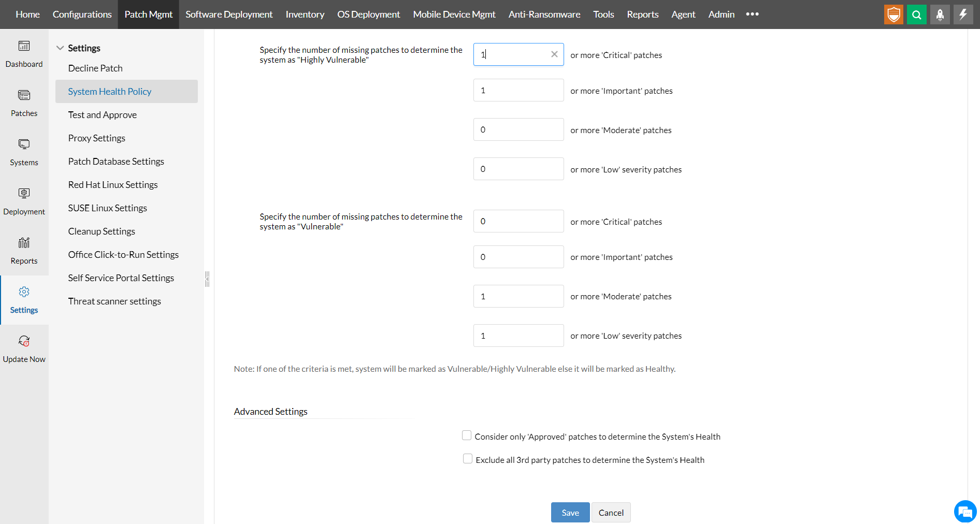The width and height of the screenshot is (980, 524).
Task: Focus Highly Vulnerable 'Low' severity field
Action: (518, 169)
